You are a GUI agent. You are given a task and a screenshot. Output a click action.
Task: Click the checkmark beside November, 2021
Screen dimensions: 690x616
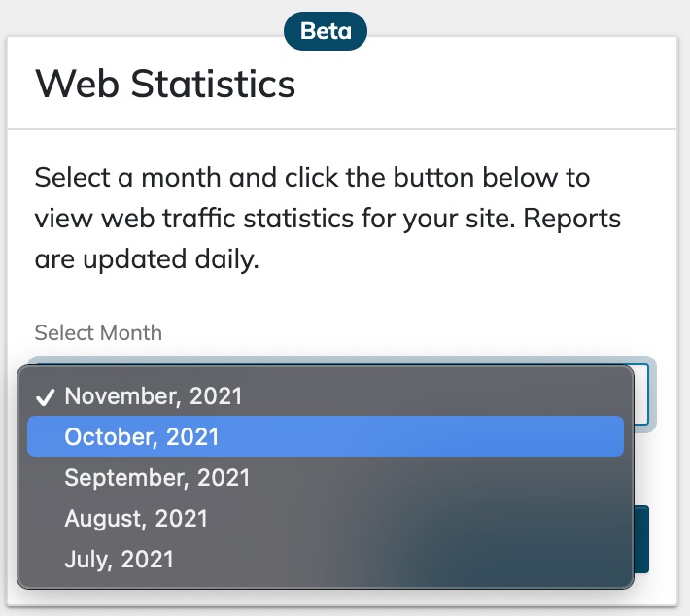[x=44, y=397]
